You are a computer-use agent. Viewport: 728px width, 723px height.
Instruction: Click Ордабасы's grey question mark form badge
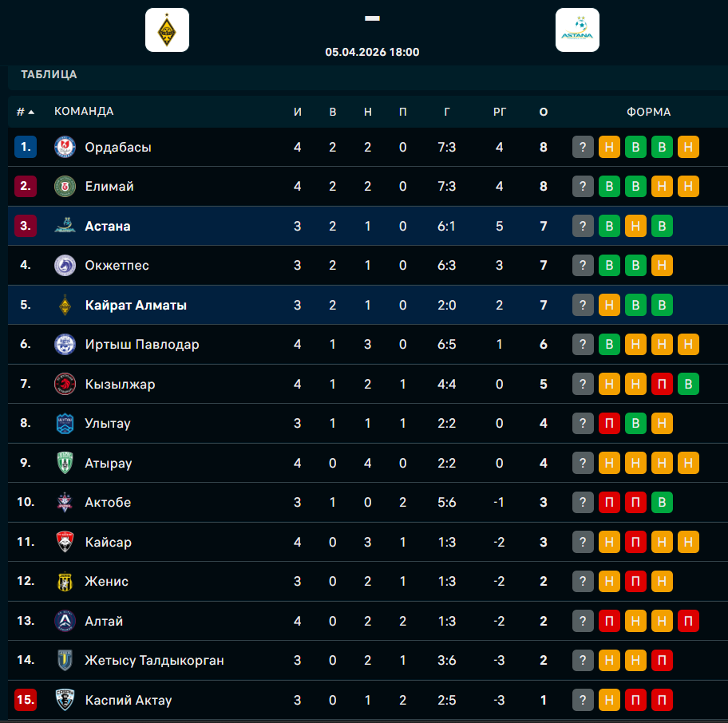point(584,147)
